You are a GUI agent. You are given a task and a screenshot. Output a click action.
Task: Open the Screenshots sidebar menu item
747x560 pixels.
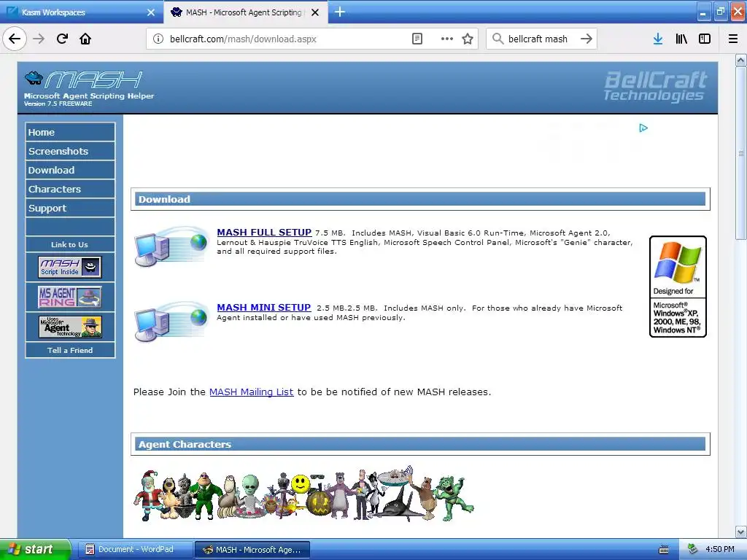[x=70, y=151]
